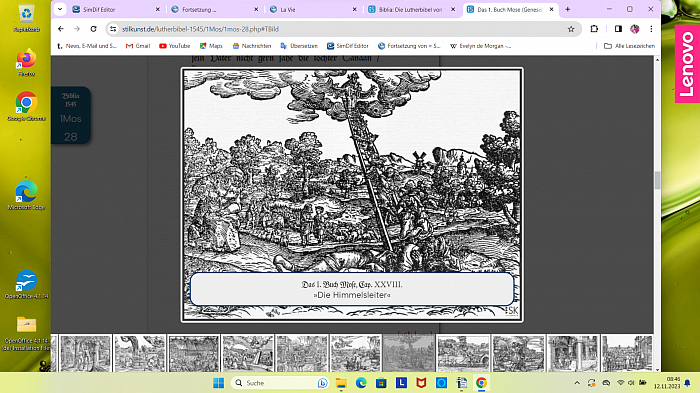Image resolution: width=700 pixels, height=393 pixels.
Task: Select the dimmed current thumbnail
Action: (409, 353)
